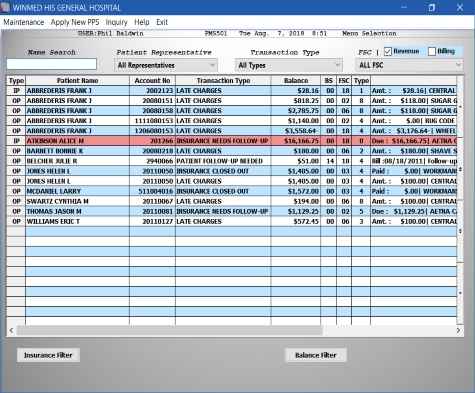475x393 pixels.
Task: Click INSURANCE NEEDS FOLLOW-UP for Atkinson
Action: coord(222,141)
